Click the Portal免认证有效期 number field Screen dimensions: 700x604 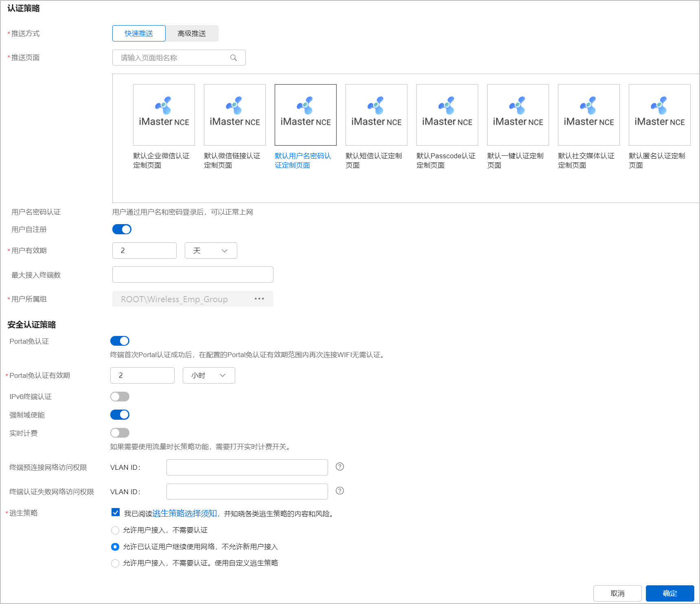(142, 375)
